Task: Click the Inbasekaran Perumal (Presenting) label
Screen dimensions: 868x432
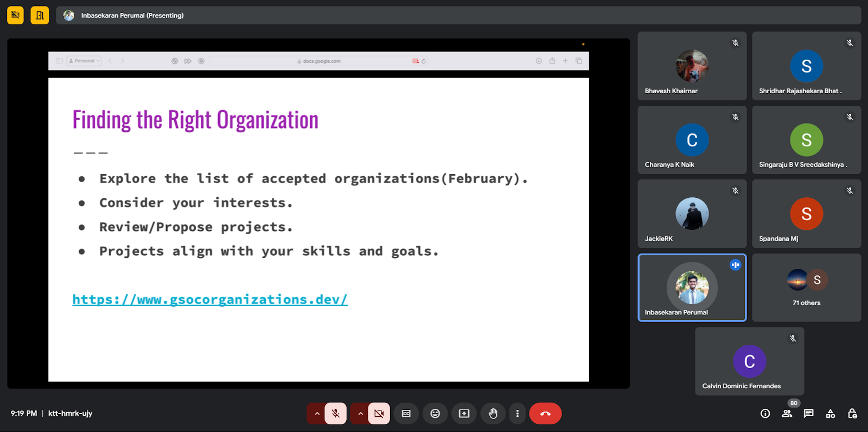Action: coord(132,15)
